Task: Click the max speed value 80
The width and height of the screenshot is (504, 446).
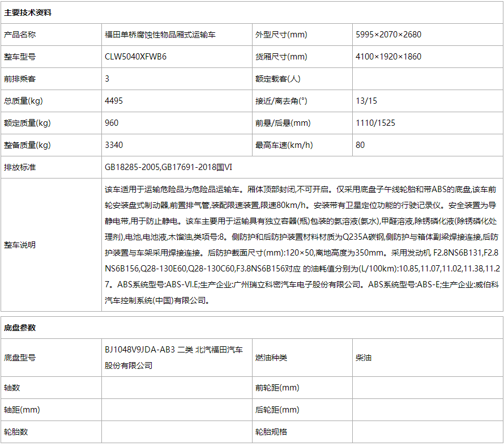Action: [360, 145]
